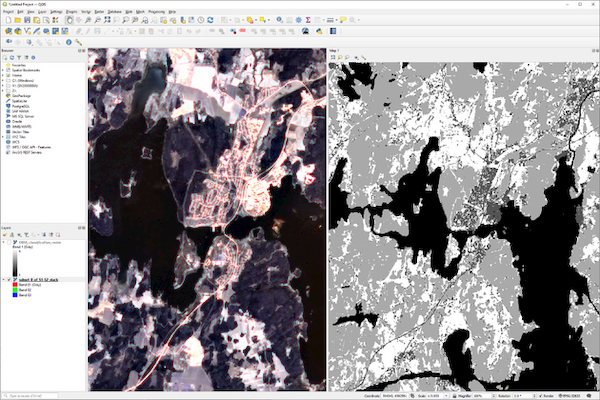This screenshot has width=600, height=400.
Task: Open log messages icon in status bar
Action: pyautogui.click(x=589, y=396)
